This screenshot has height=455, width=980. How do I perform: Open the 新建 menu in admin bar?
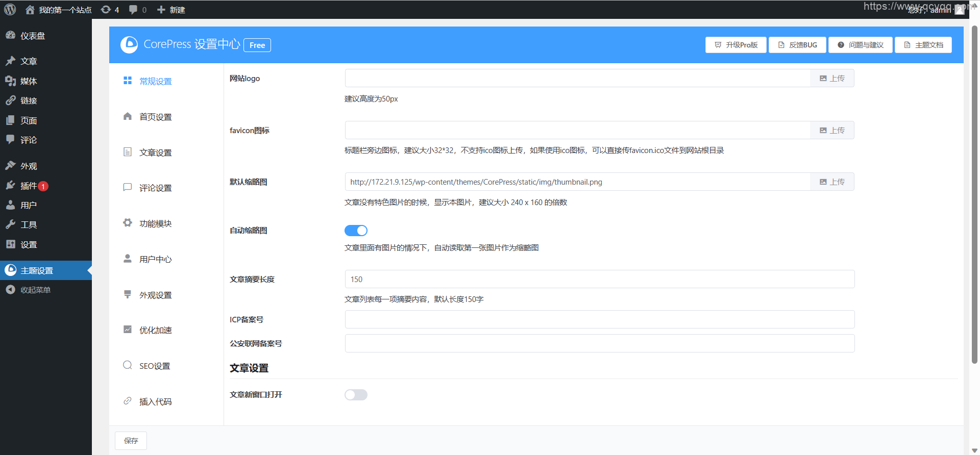[171, 10]
